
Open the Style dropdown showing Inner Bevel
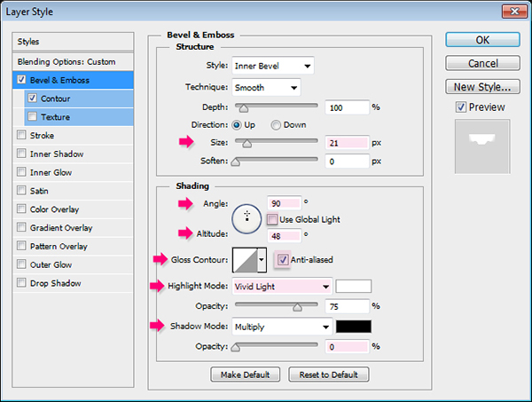coord(273,66)
